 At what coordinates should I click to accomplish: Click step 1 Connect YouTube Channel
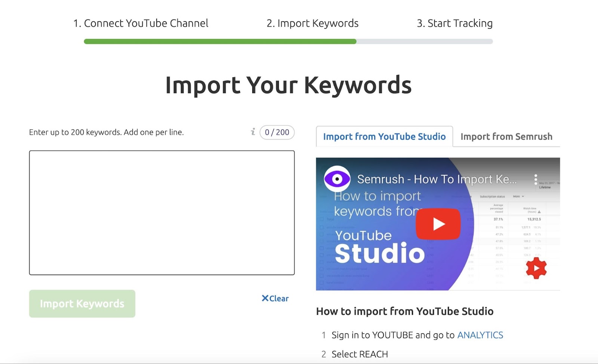(x=141, y=23)
